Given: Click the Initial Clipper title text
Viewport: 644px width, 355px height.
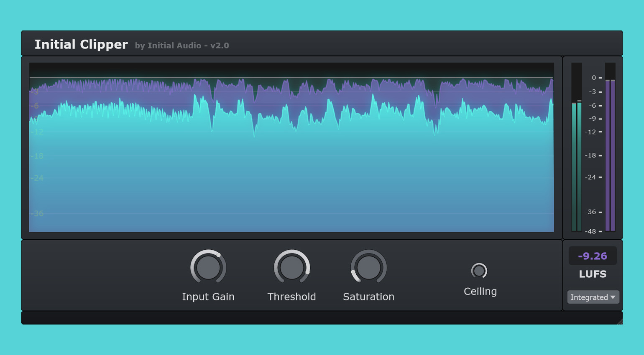Looking at the screenshot, I should point(81,44).
